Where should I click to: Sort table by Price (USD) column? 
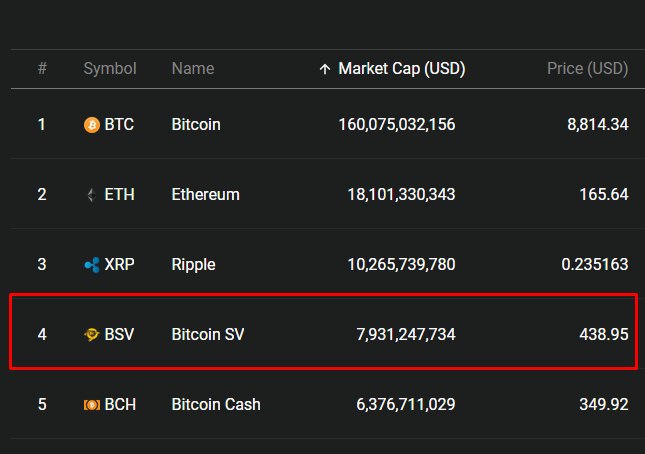[587, 69]
